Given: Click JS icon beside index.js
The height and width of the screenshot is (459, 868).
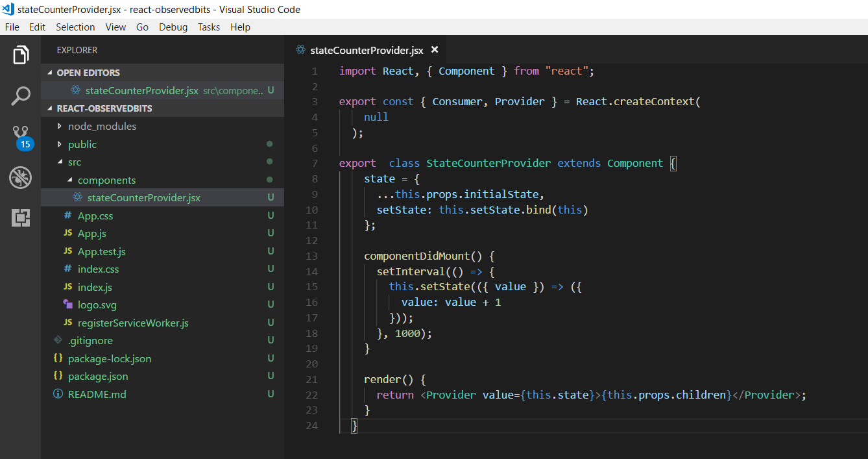Looking at the screenshot, I should pyautogui.click(x=67, y=287).
